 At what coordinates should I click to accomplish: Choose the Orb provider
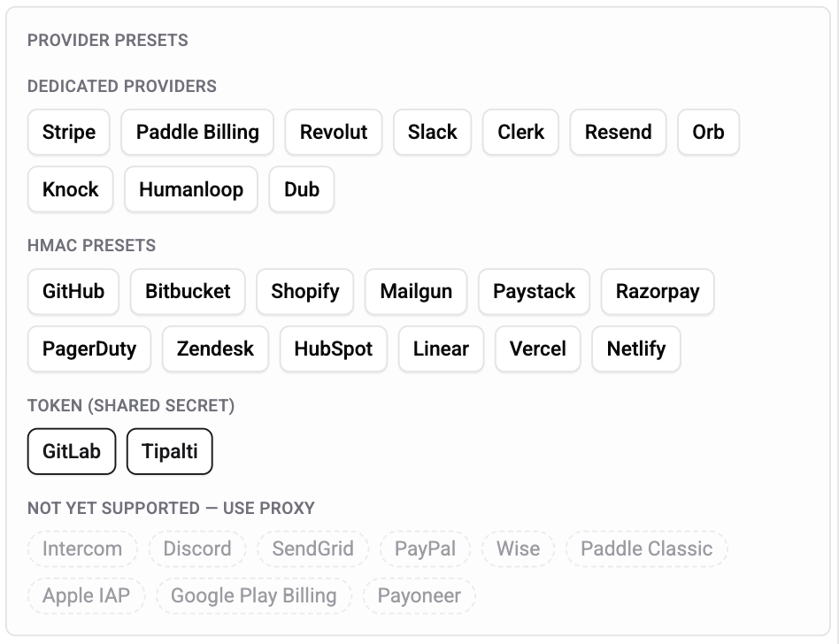coord(708,132)
